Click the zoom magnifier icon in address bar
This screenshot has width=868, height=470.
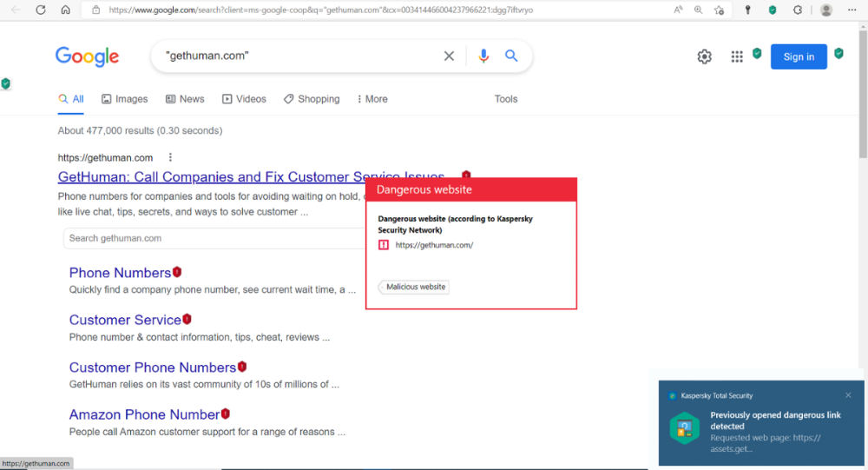pyautogui.click(x=699, y=10)
